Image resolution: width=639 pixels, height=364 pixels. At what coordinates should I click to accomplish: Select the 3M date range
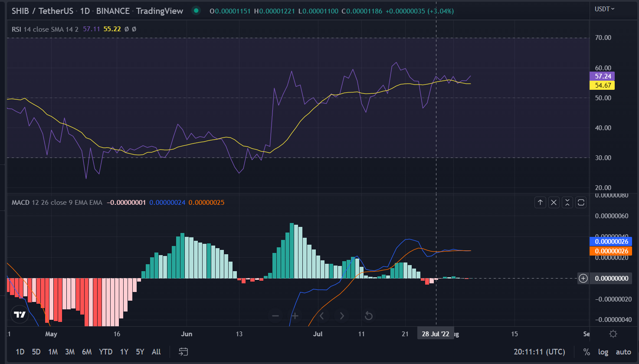pyautogui.click(x=70, y=352)
